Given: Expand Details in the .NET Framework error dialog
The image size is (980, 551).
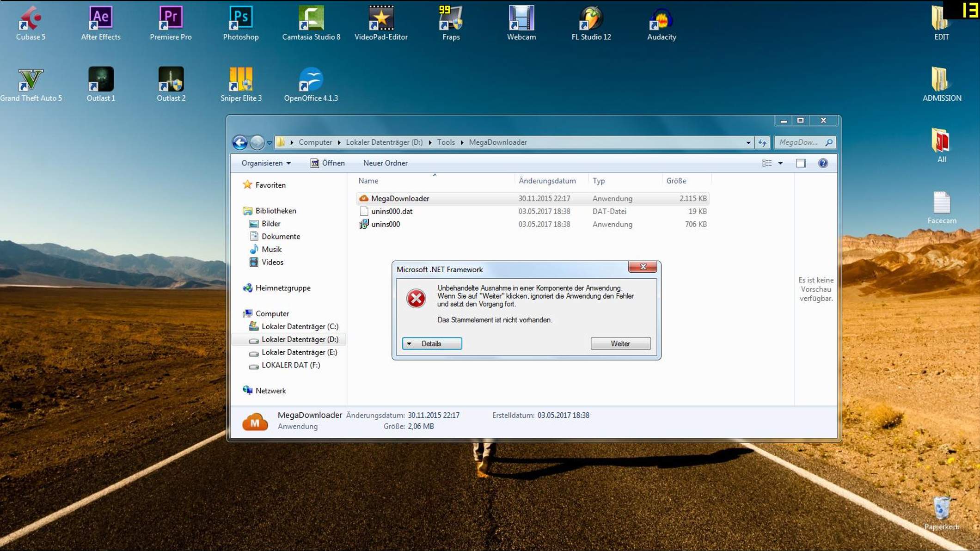Looking at the screenshot, I should 431,343.
